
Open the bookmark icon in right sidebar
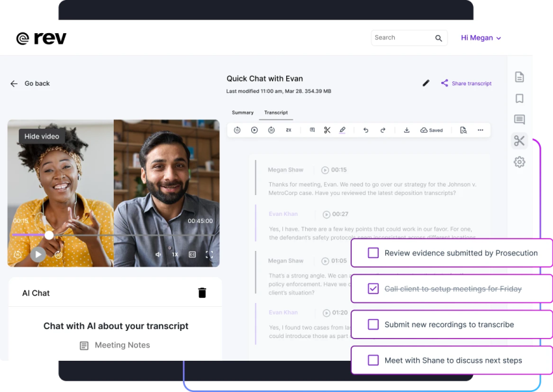(519, 98)
